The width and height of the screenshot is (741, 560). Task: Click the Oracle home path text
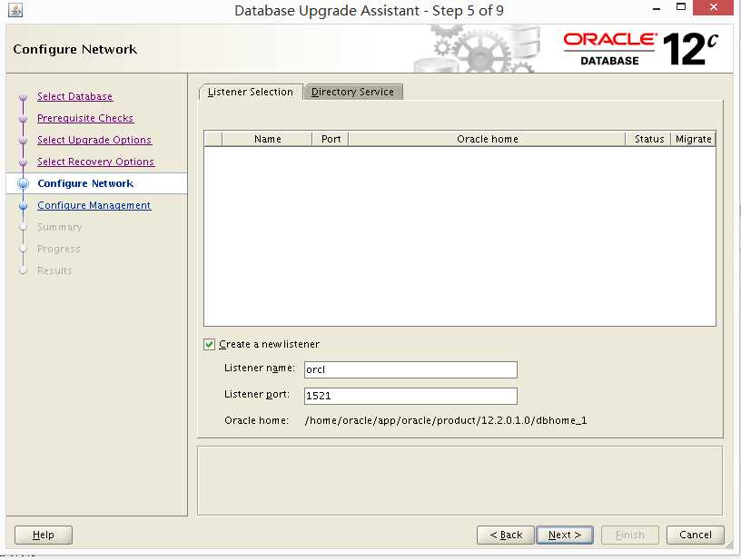(446, 420)
